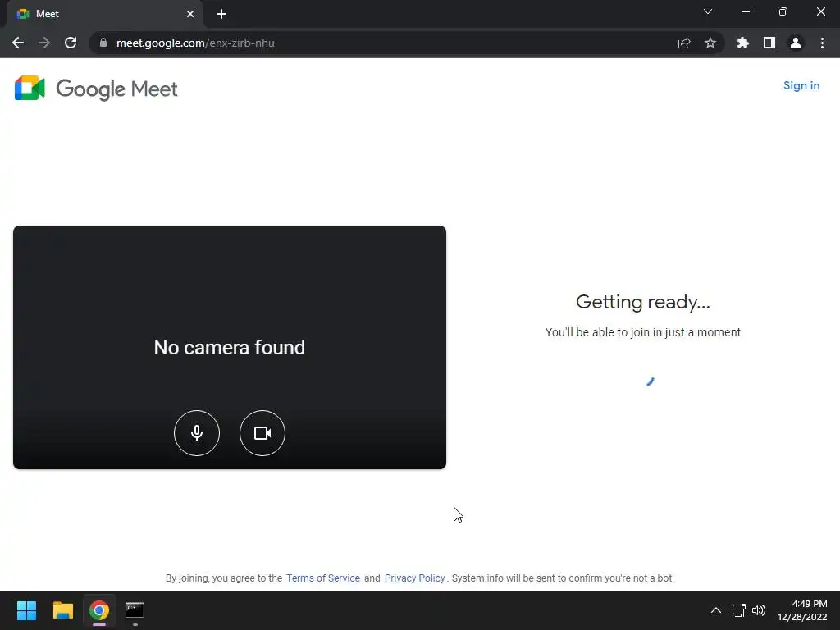Click the Chrome taskbar icon
This screenshot has width=840, height=630.
(x=99, y=610)
